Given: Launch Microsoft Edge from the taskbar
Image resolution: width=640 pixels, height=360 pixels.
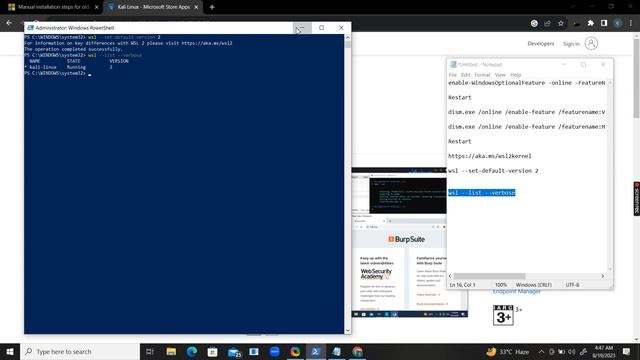Looking at the screenshot, I should coord(192,351).
